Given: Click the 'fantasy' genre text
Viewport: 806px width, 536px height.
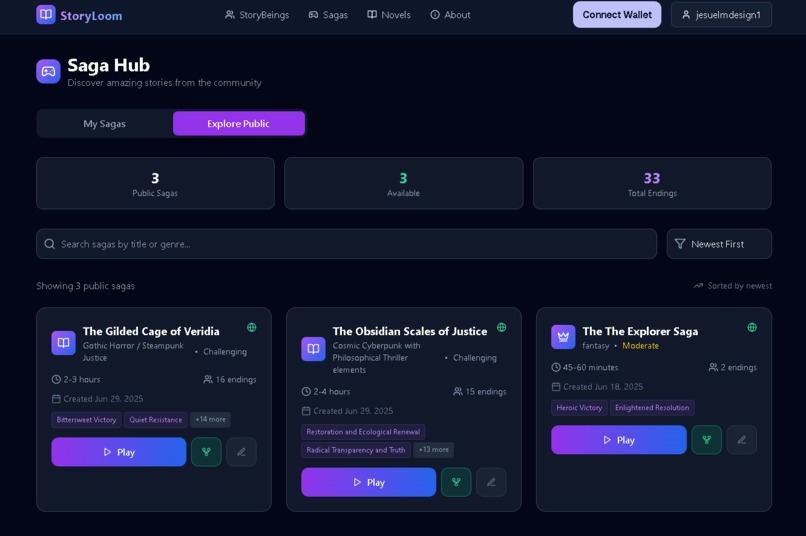Looking at the screenshot, I should click(x=596, y=346).
